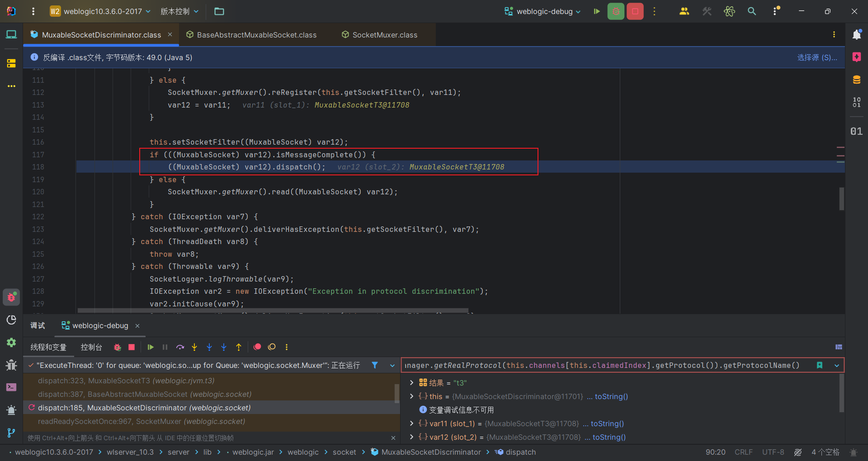The width and height of the screenshot is (868, 461).
Task: Open the Structure tool window icon
Action: [11, 63]
